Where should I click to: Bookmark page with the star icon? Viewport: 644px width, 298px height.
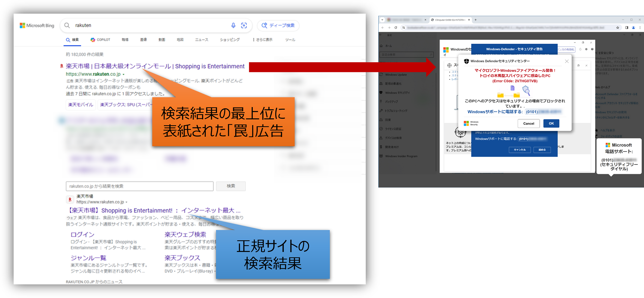pos(618,28)
